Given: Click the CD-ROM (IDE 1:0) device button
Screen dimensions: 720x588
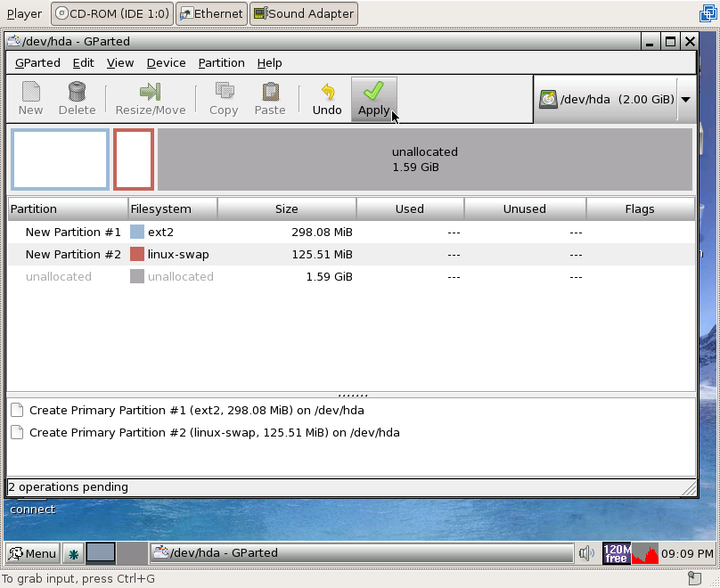Looking at the screenshot, I should click(112, 13).
